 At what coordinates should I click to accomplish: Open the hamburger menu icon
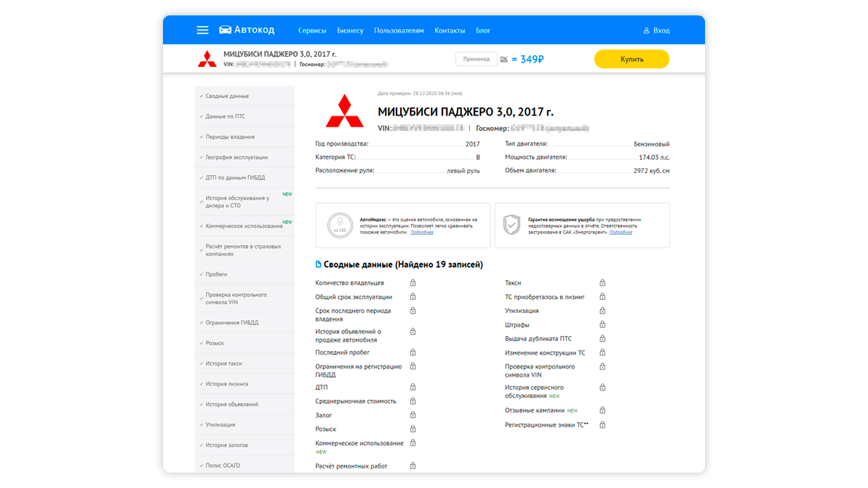click(202, 31)
